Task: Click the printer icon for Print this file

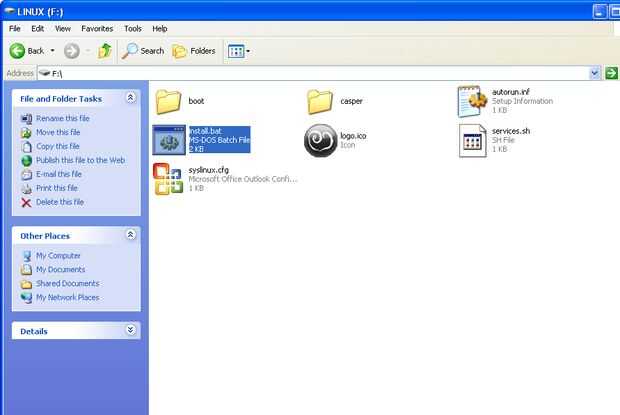Action: (x=26, y=189)
